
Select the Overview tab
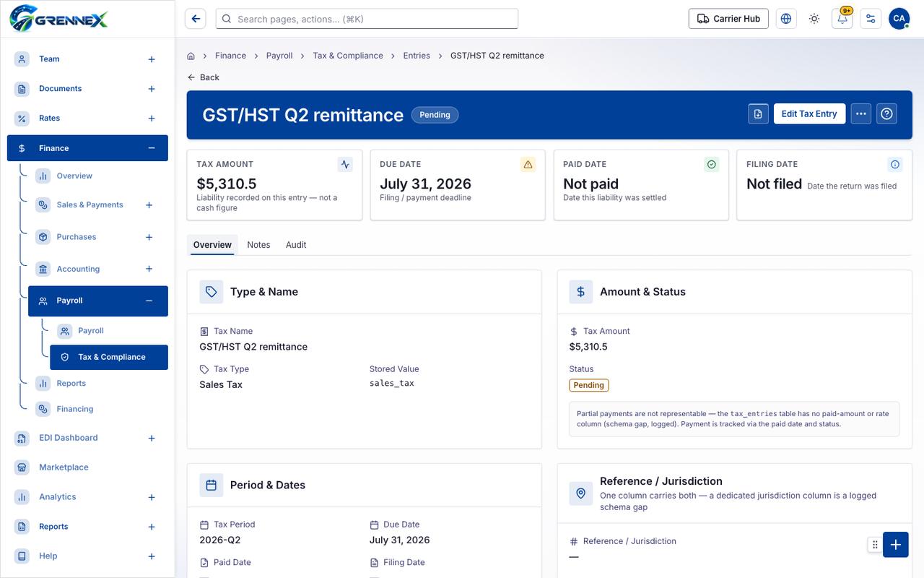pos(212,245)
